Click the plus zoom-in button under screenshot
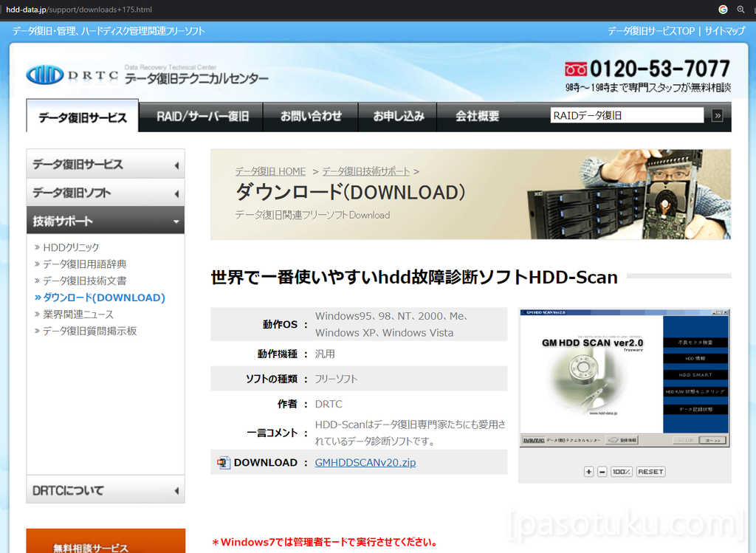This screenshot has width=756, height=553. [588, 472]
